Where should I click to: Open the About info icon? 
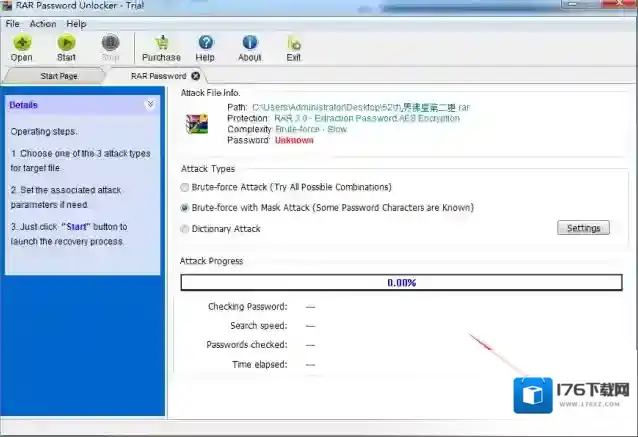point(250,43)
